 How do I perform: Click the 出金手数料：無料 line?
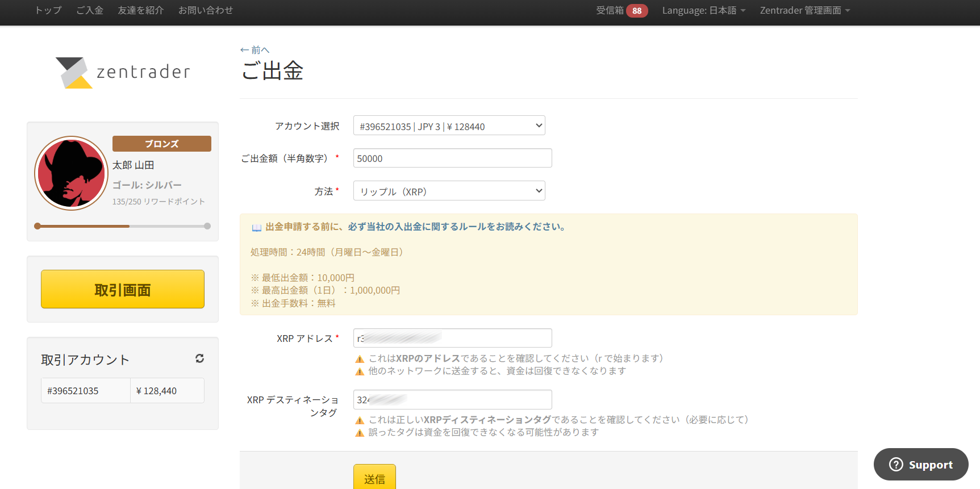[293, 303]
